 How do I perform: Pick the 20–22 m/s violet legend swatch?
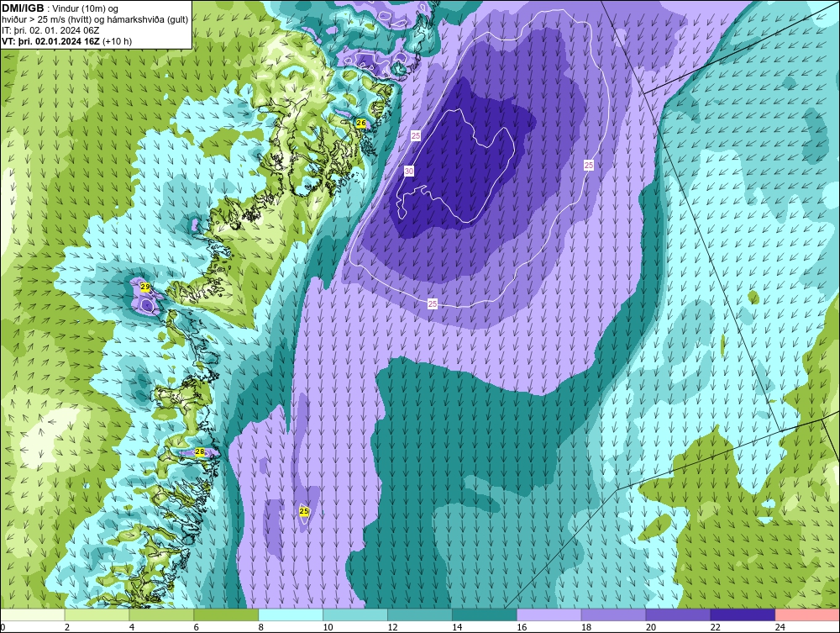click(678, 615)
